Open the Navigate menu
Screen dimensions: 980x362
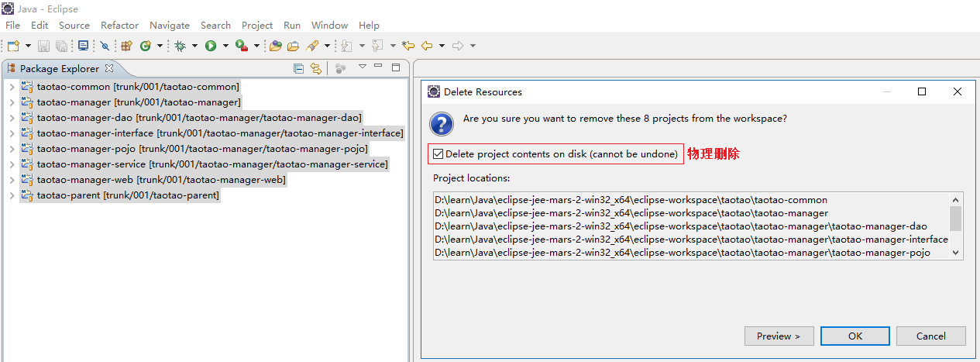coord(169,25)
